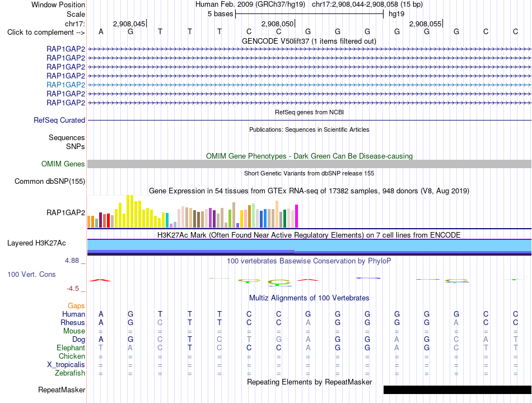532x403 pixels.
Task: Click the 'Click to complement -->' label
Action: 46,33
